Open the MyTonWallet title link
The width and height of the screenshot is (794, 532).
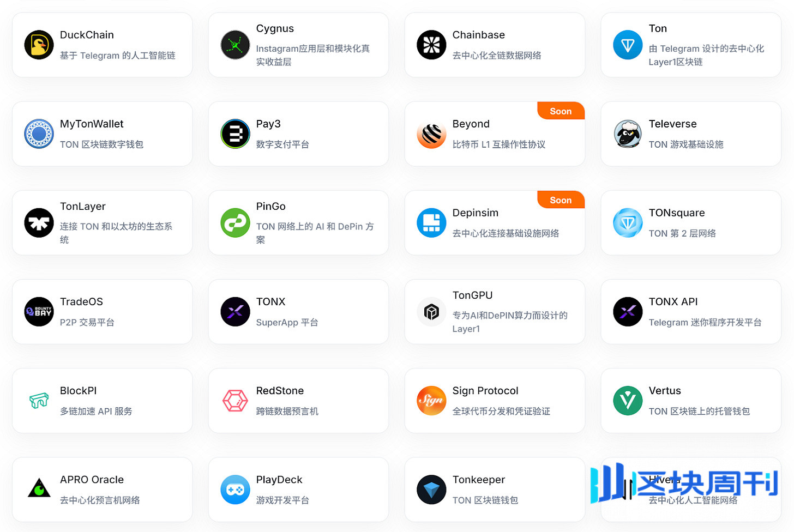point(92,124)
